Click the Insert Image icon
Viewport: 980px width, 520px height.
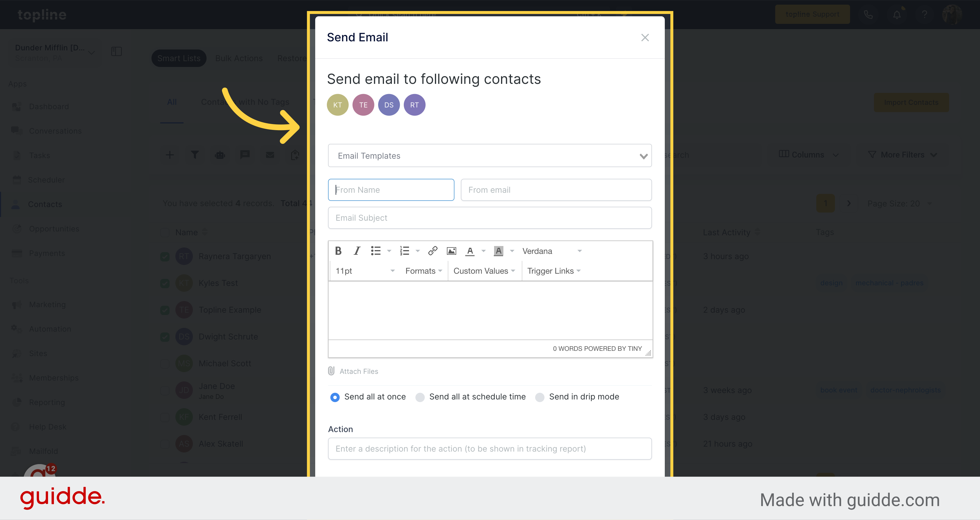pyautogui.click(x=451, y=251)
